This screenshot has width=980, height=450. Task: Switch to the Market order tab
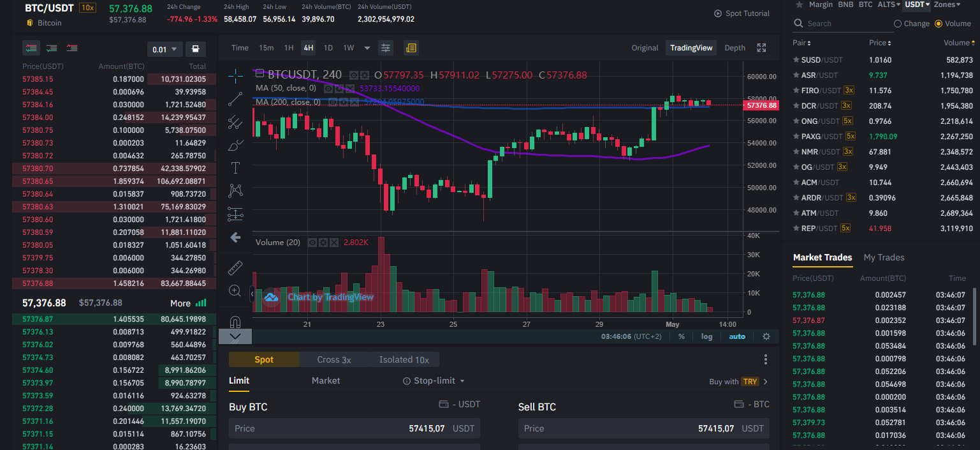click(326, 380)
